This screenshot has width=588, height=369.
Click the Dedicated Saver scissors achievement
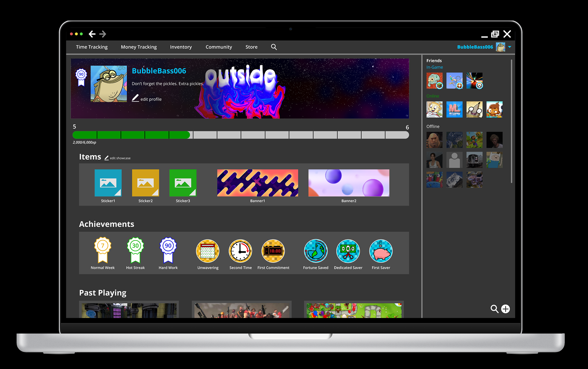(x=348, y=251)
